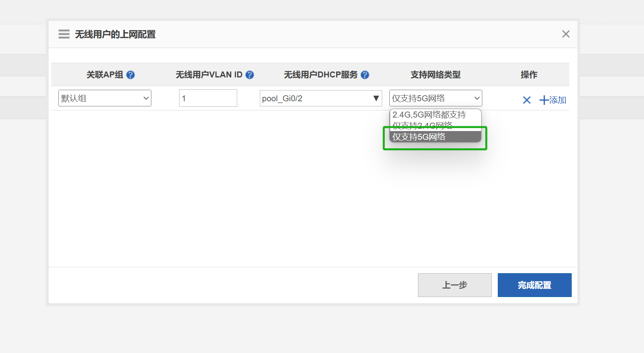Open help tooltip for 无线用户DHCP服务
Viewport: 644px width, 353px height.
pos(365,75)
